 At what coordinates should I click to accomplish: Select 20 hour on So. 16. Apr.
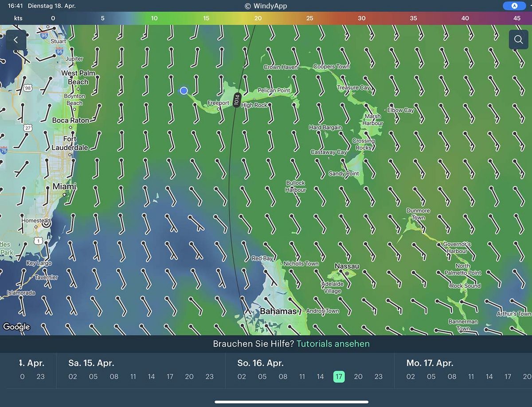click(358, 376)
